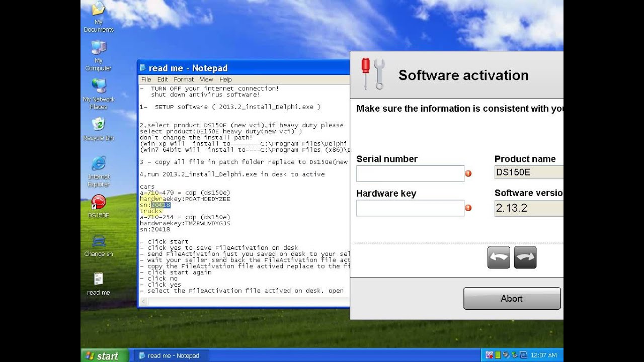Click the warning indicator next to Hardware key
The image size is (644, 362).
pyautogui.click(x=468, y=208)
